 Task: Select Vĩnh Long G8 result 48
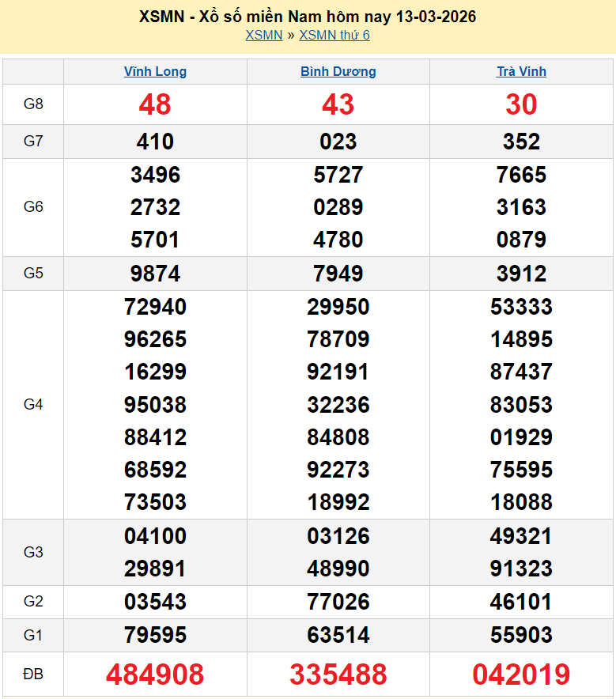155,104
